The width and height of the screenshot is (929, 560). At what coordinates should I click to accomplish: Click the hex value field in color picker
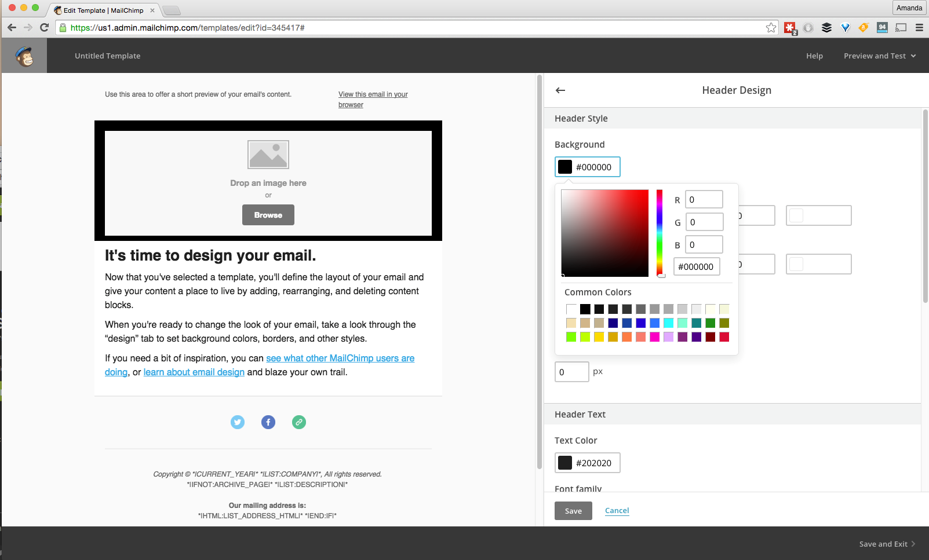697,267
